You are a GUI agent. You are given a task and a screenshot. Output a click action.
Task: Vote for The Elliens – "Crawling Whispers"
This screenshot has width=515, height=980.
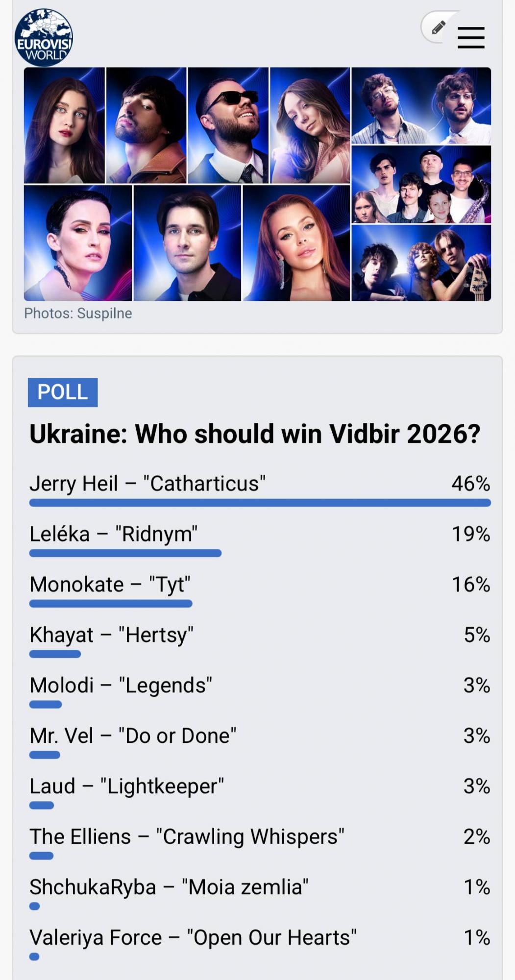(187, 836)
